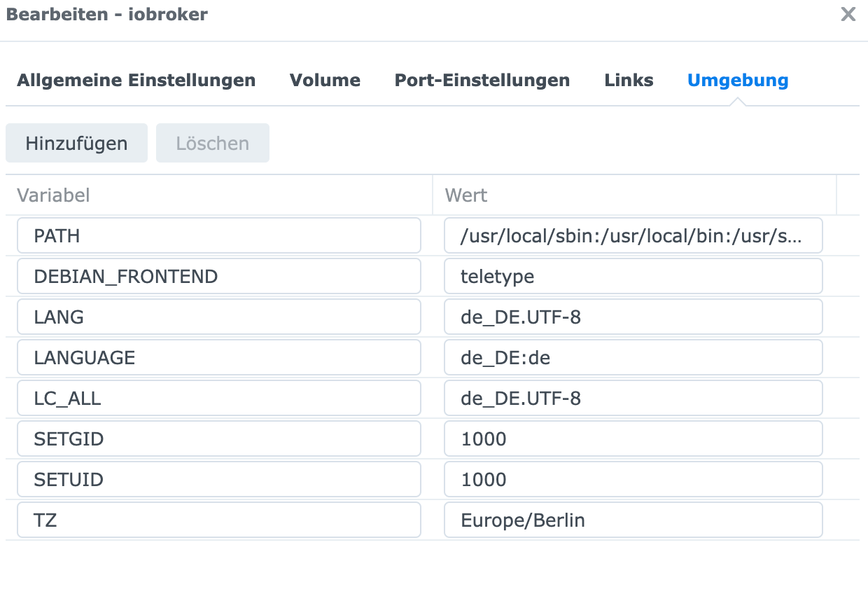Close the iobroker edit dialog

coord(848,14)
